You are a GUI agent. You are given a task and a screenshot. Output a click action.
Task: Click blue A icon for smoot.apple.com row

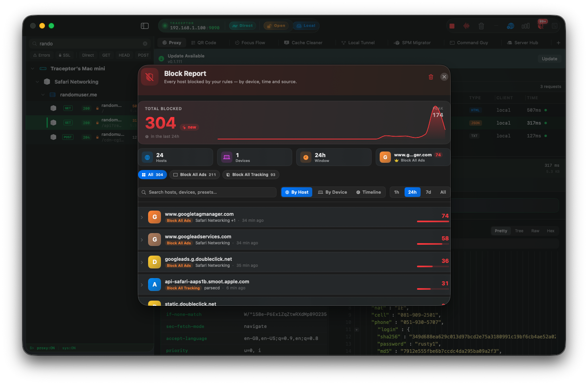pos(155,285)
